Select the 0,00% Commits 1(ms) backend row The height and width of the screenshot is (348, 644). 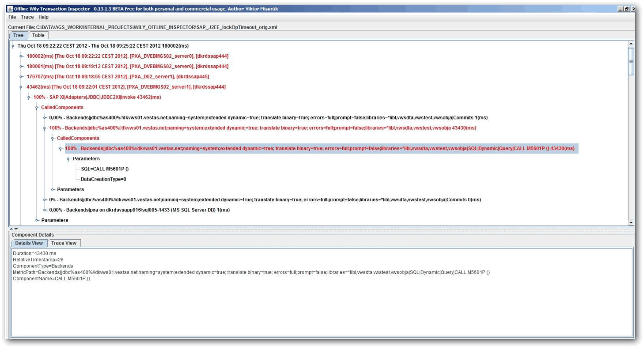[x=268, y=118]
